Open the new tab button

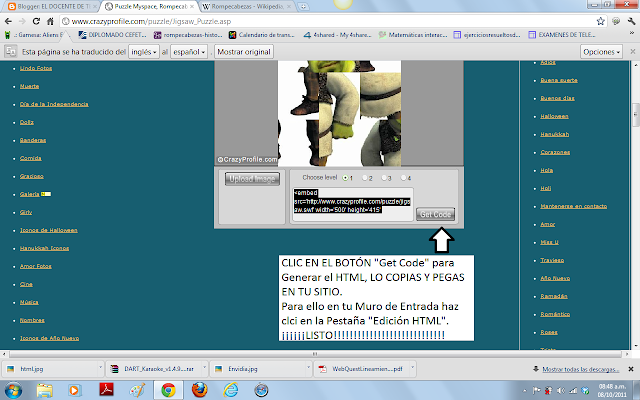click(303, 7)
